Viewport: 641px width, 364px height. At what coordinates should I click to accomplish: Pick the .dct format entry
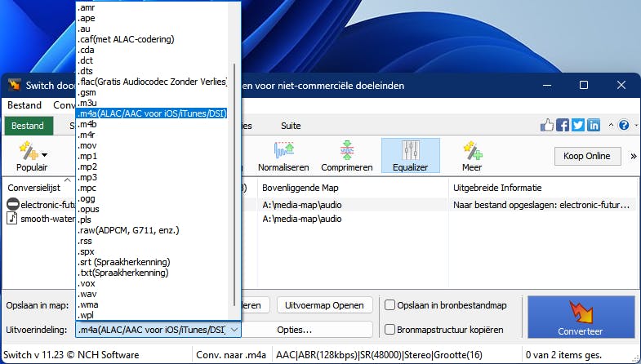coord(152,60)
